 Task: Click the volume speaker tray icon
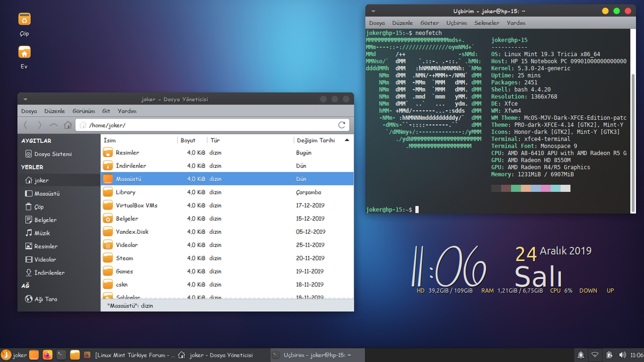coord(622,355)
